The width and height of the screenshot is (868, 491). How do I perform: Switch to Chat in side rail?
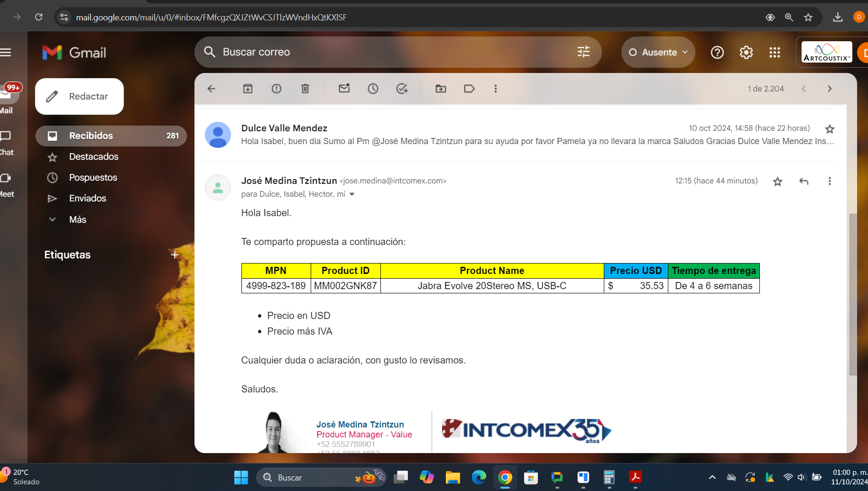6,143
